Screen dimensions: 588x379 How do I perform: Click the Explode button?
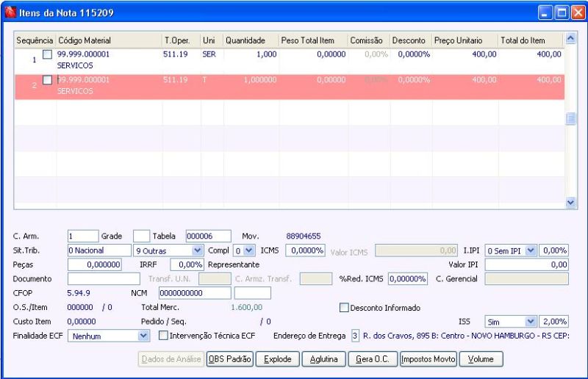click(278, 359)
